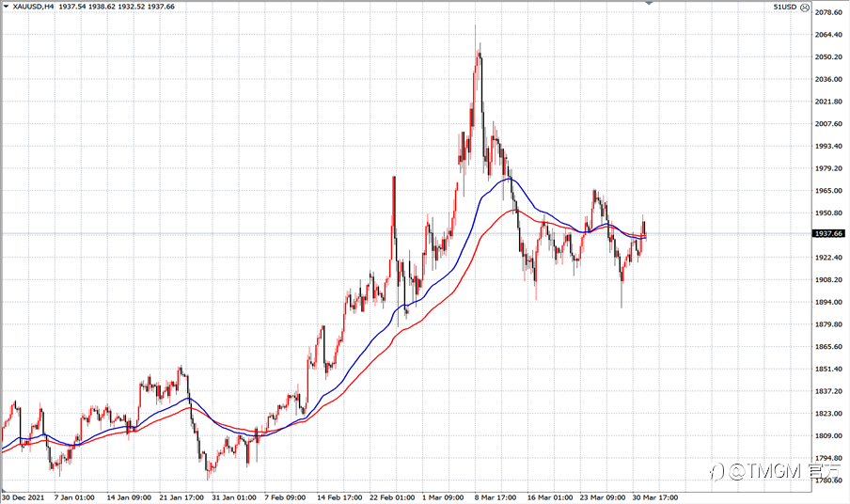Click the 2050.20 price scale label
This screenshot has height=504, width=850.
(828, 57)
